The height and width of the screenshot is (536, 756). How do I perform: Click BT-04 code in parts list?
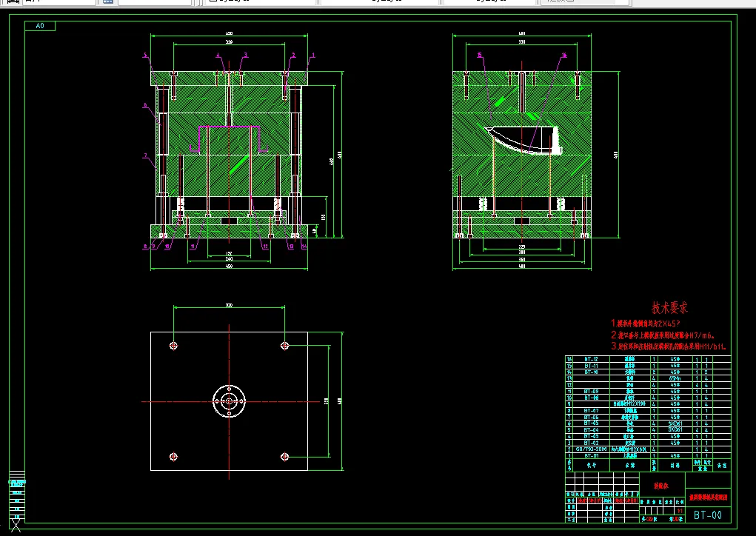(591, 430)
